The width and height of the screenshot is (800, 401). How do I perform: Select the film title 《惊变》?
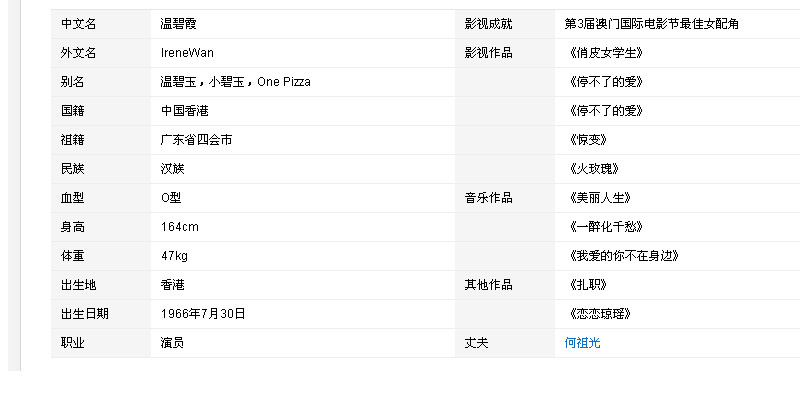(x=586, y=140)
